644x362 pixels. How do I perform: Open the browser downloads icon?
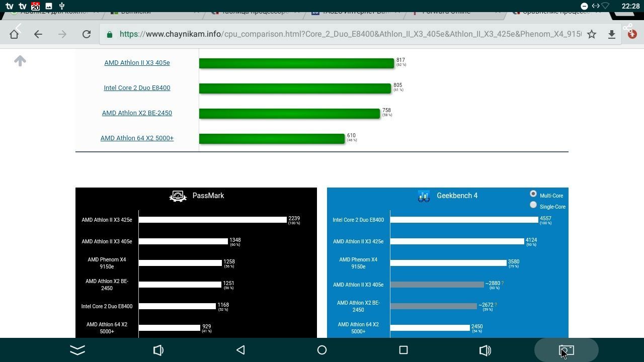click(612, 34)
